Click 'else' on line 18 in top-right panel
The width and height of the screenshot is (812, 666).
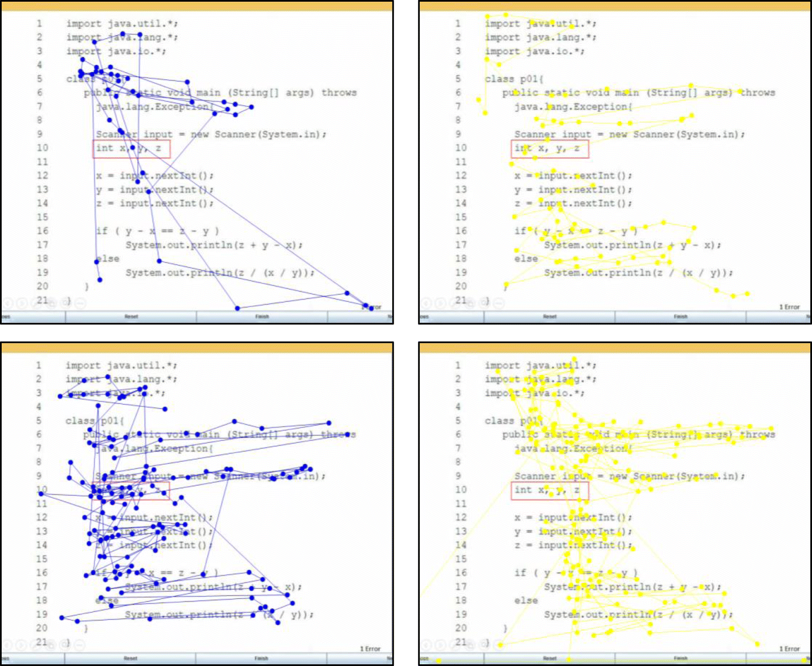tap(527, 259)
